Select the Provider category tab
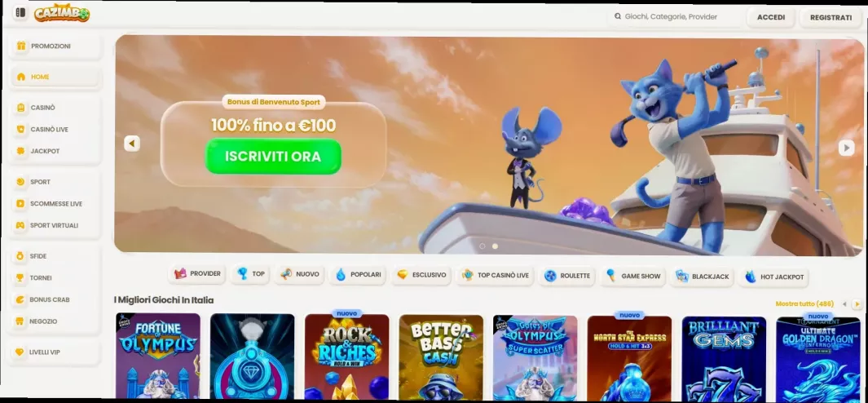 197,274
